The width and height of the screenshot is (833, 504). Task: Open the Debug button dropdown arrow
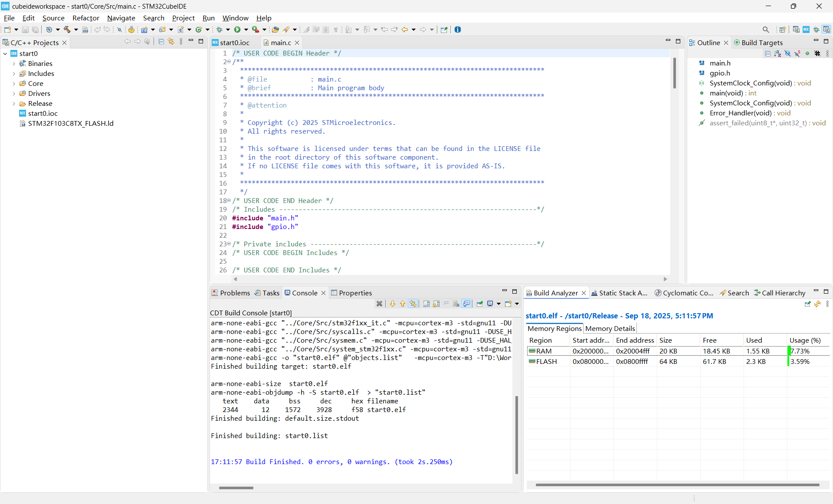pyautogui.click(x=228, y=29)
